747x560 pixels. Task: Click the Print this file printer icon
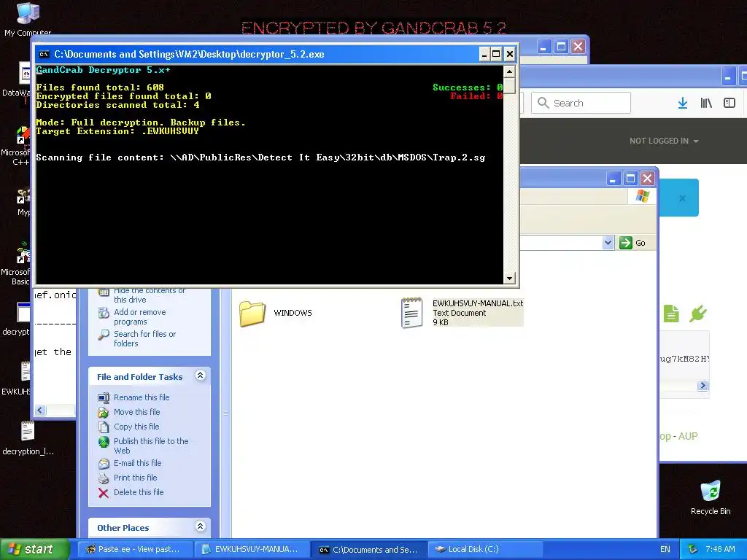pos(104,478)
